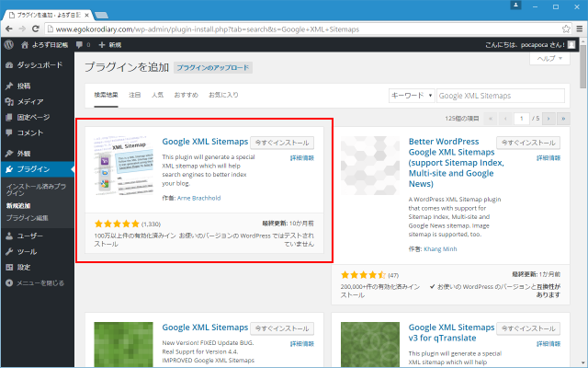This screenshot has width=588, height=368.
Task: Open メディア in the sidebar
Action: pos(37,101)
